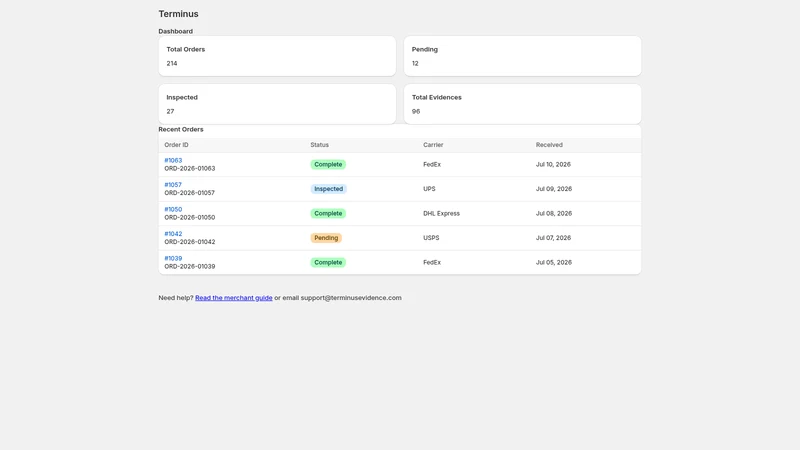Select the Pending summary card
The width and height of the screenshot is (800, 450).
522,56
